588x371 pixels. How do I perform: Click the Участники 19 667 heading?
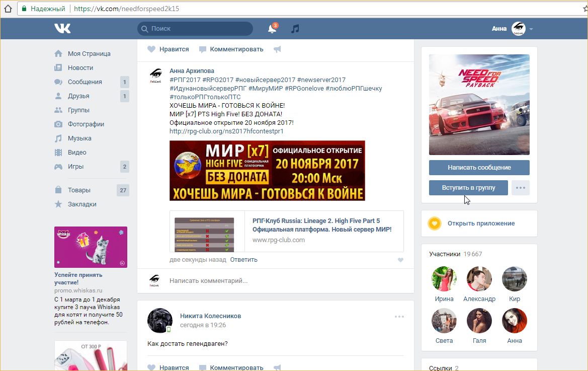point(456,254)
